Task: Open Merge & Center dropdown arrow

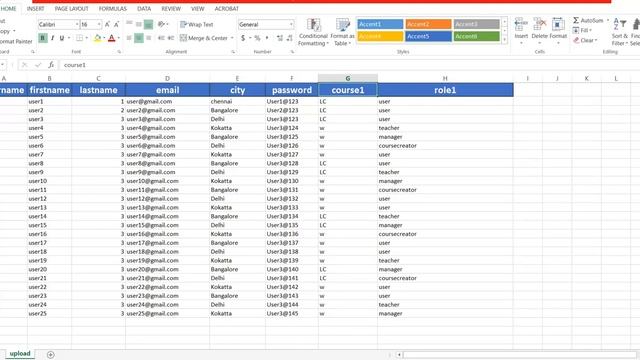Action: tap(232, 38)
